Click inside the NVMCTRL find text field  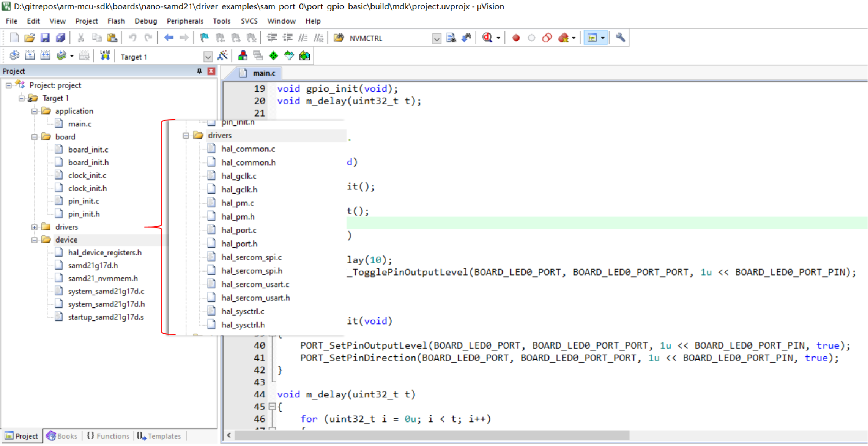click(x=389, y=39)
